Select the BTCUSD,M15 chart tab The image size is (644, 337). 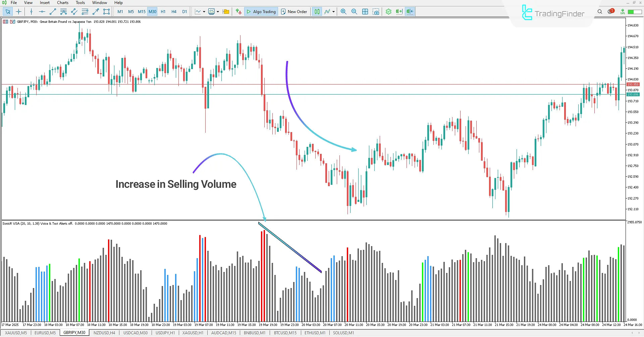coord(285,333)
